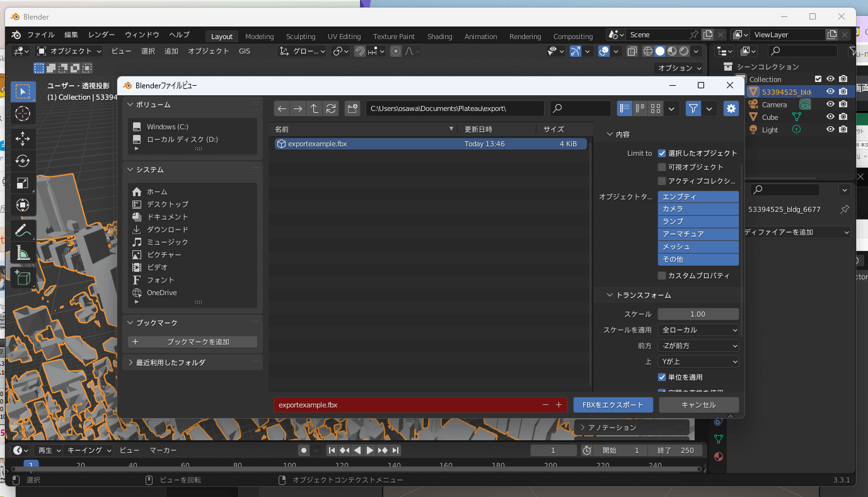Enable カスタムプロパティ checkbox
868x497 pixels.
pyautogui.click(x=662, y=276)
